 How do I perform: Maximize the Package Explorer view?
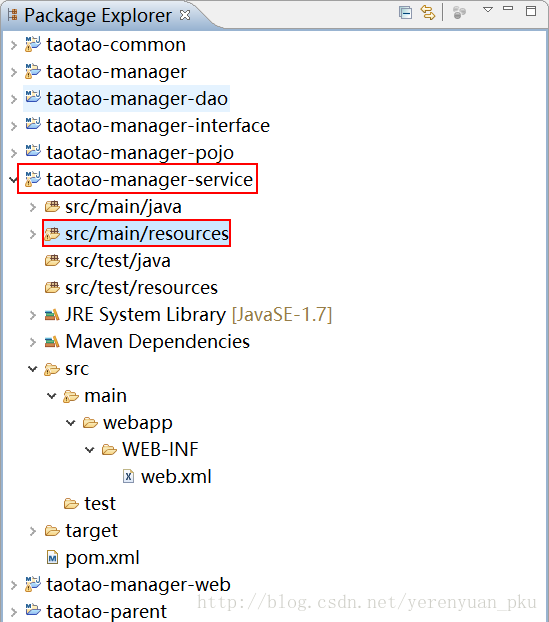(531, 11)
